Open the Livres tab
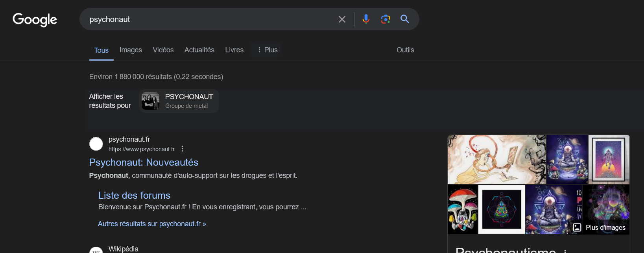 click(x=234, y=50)
